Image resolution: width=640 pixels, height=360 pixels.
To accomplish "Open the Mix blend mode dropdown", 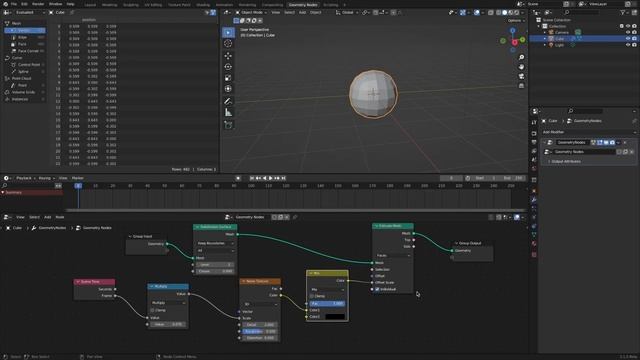I will pyautogui.click(x=327, y=290).
